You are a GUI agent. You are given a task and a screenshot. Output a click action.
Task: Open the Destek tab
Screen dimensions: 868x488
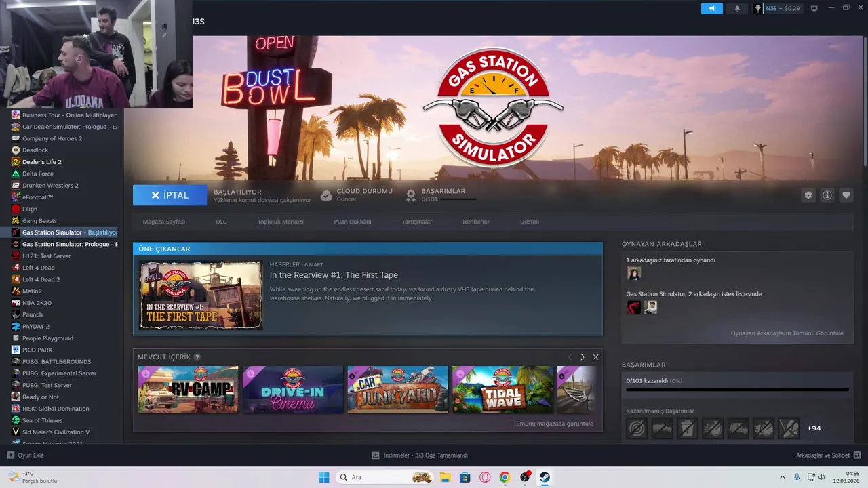tap(530, 222)
